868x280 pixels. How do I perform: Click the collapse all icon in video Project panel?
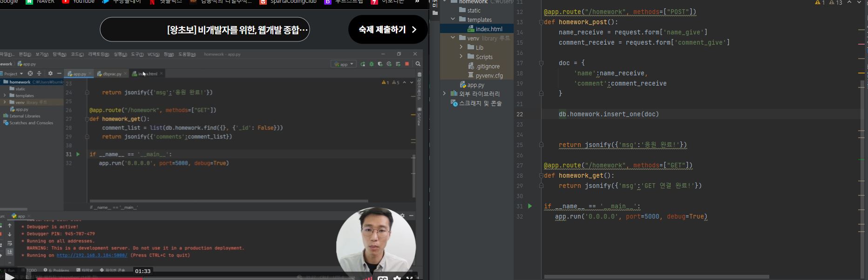[x=39, y=73]
